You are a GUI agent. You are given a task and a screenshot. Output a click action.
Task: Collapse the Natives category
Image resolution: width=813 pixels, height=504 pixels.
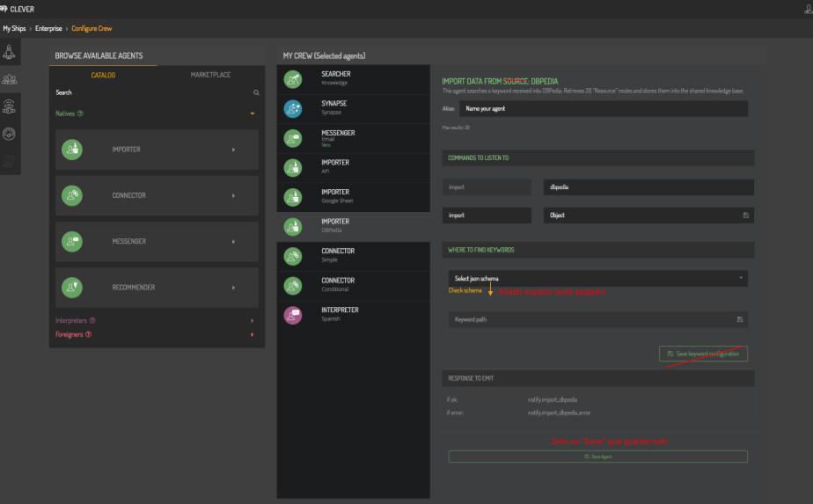pos(252,113)
